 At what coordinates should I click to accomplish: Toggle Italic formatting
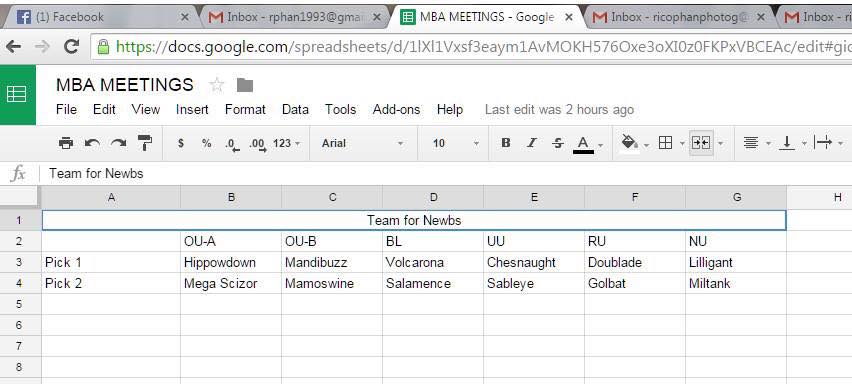tap(532, 143)
